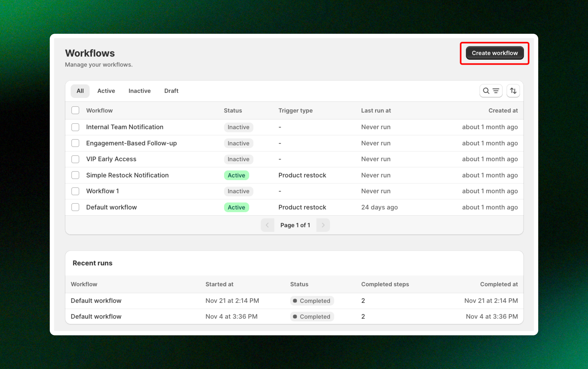588x369 pixels.
Task: Open the Internal Team Notification workflow
Action: pos(125,127)
